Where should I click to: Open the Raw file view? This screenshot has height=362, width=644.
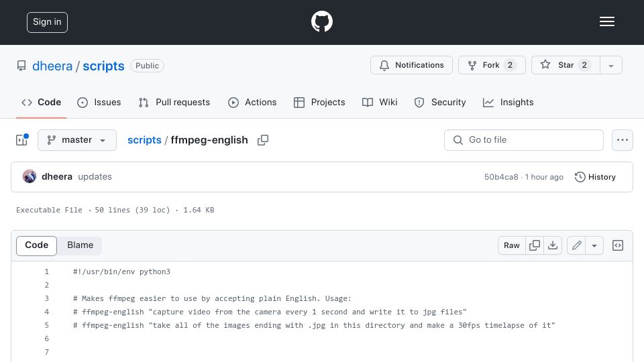[512, 245]
